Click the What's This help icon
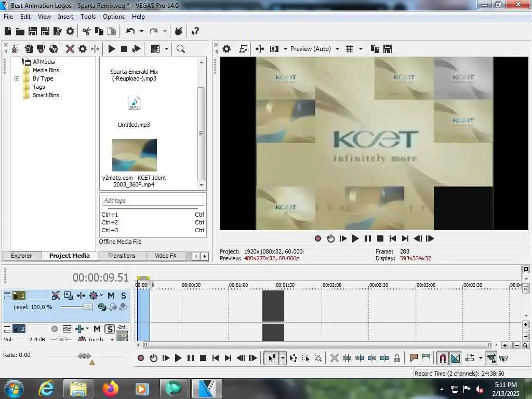Image resolution: width=532 pixels, height=399 pixels. [195, 32]
